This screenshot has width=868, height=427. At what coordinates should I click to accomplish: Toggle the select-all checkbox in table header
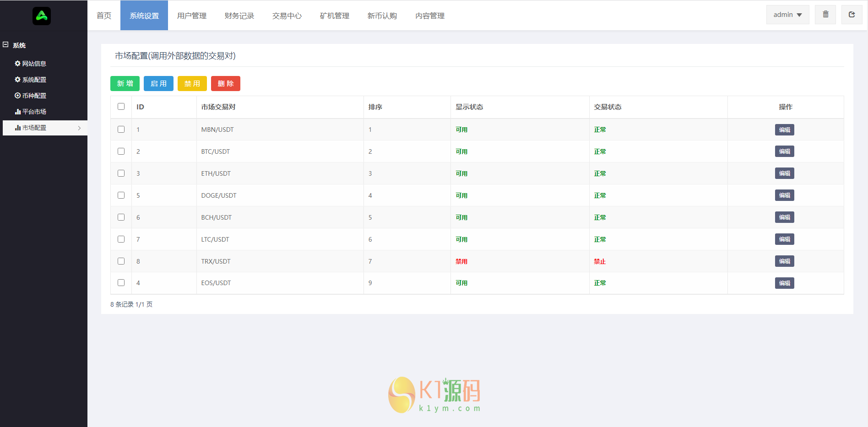[121, 107]
